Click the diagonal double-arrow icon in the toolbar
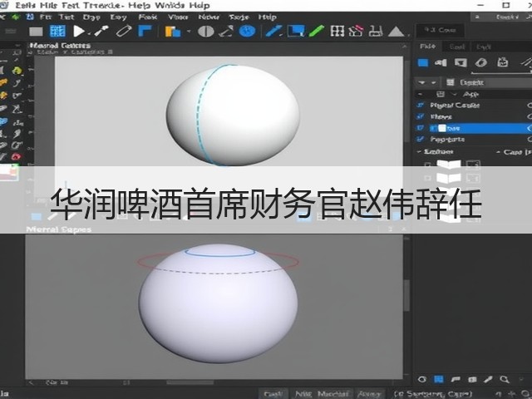 tap(225, 32)
